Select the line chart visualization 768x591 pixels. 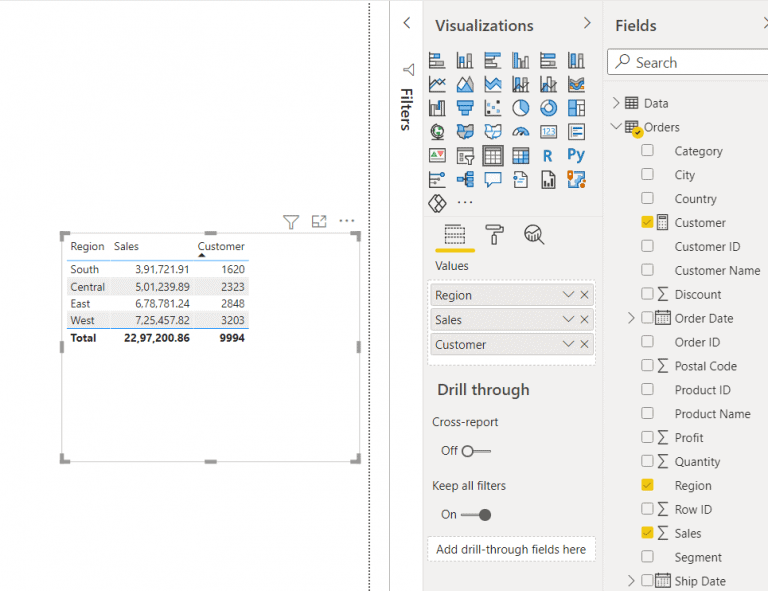tap(437, 84)
